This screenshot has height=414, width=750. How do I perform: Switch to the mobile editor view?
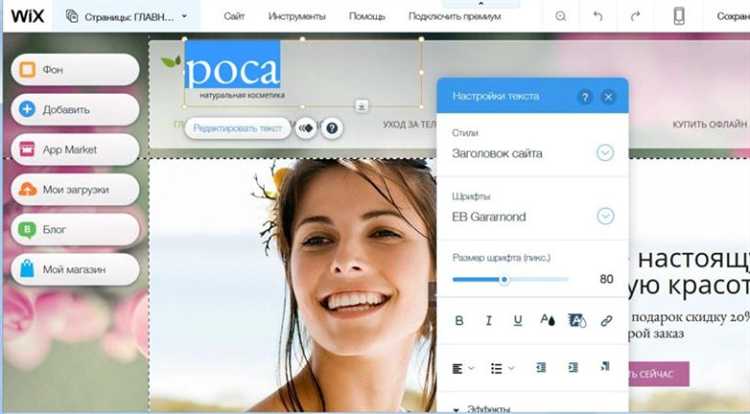tap(679, 16)
